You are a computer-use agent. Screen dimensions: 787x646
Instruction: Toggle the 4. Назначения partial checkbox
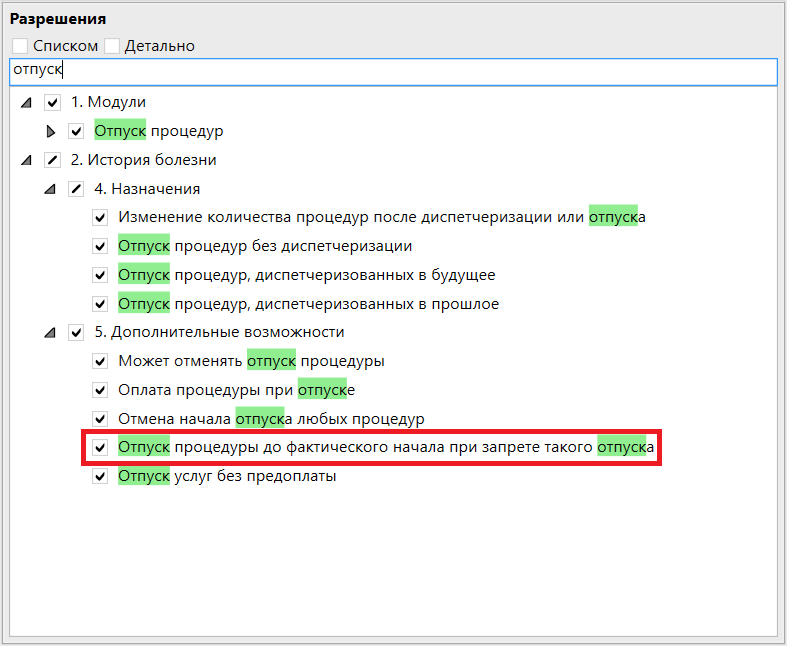coord(76,189)
